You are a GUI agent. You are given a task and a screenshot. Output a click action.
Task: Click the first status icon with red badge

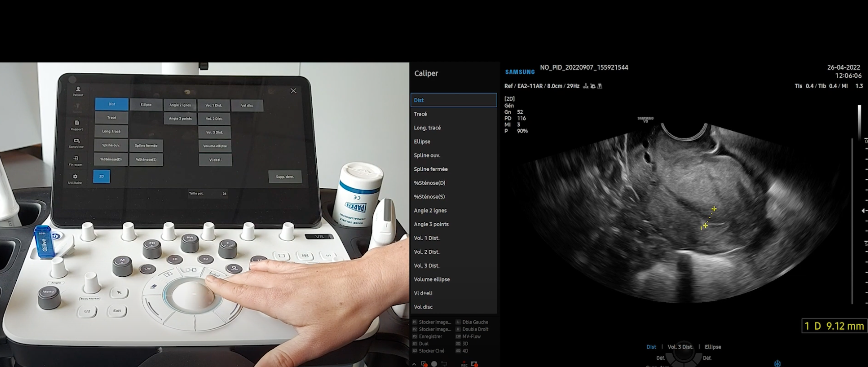[x=424, y=364]
